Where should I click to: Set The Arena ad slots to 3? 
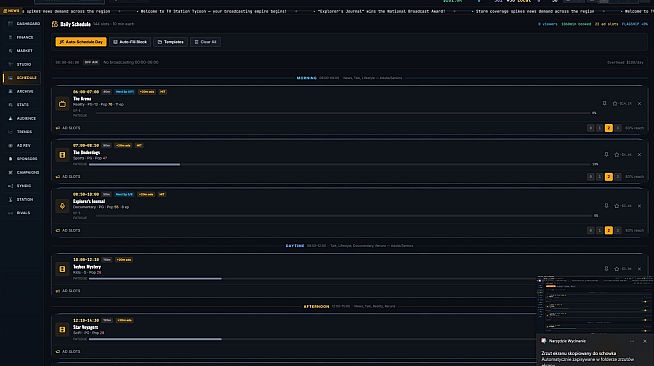click(x=618, y=128)
